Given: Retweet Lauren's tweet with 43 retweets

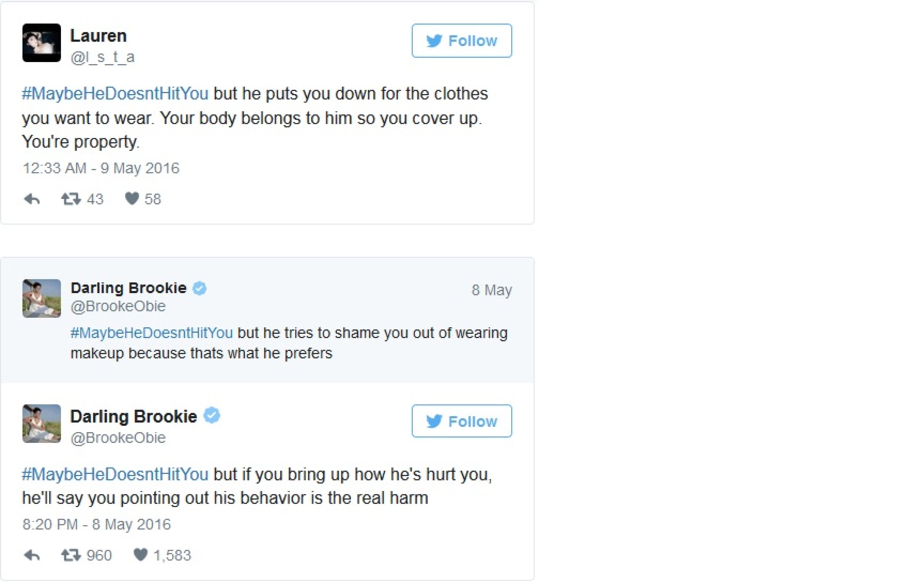Looking at the screenshot, I should tap(71, 199).
